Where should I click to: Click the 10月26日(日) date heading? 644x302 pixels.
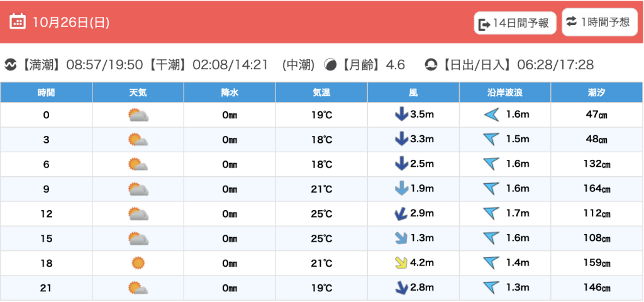pos(70,23)
